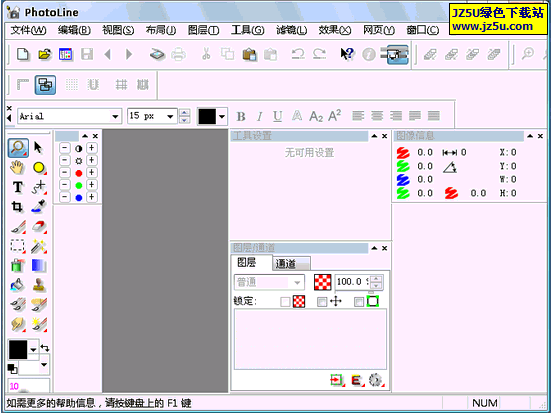This screenshot has height=413, width=551.
Task: Click the checkered opacity swatch in layers
Action: point(322,282)
